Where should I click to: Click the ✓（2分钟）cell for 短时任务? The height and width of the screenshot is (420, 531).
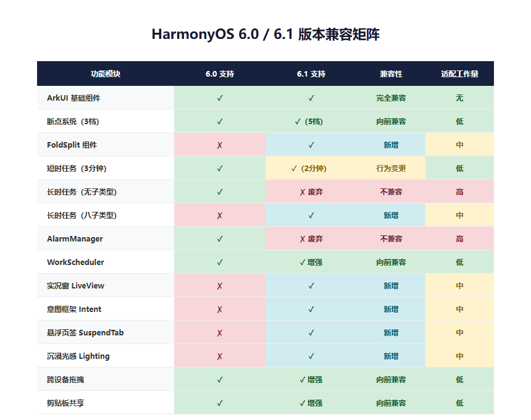pos(309,169)
